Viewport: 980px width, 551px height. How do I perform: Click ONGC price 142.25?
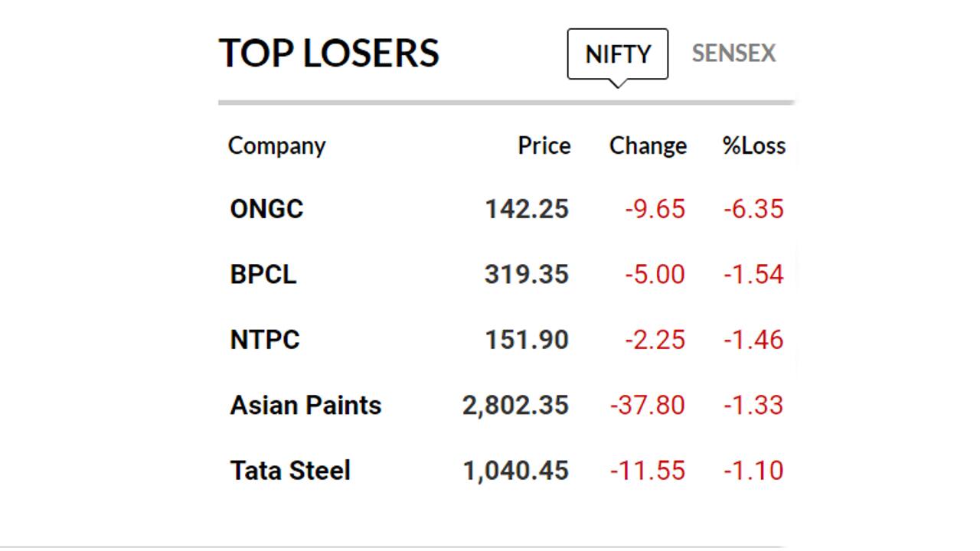tap(527, 209)
